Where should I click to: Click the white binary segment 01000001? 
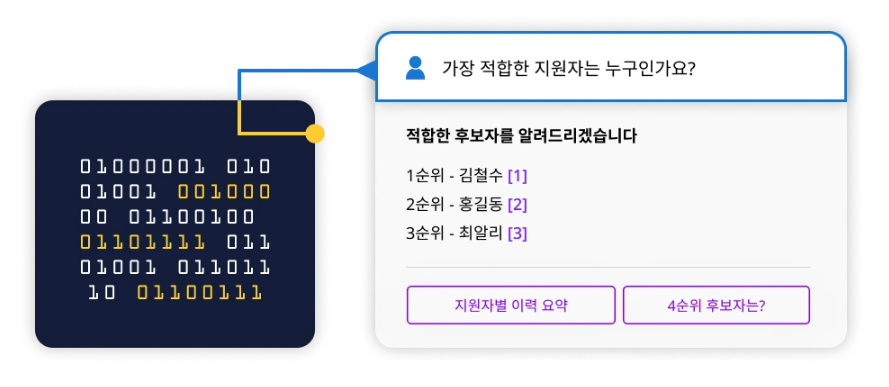tap(142, 167)
